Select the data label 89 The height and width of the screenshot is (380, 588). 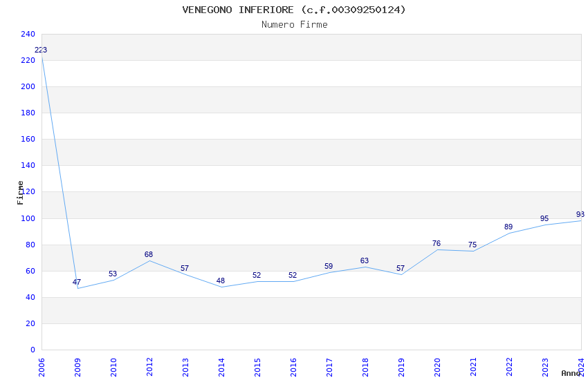[x=508, y=227]
